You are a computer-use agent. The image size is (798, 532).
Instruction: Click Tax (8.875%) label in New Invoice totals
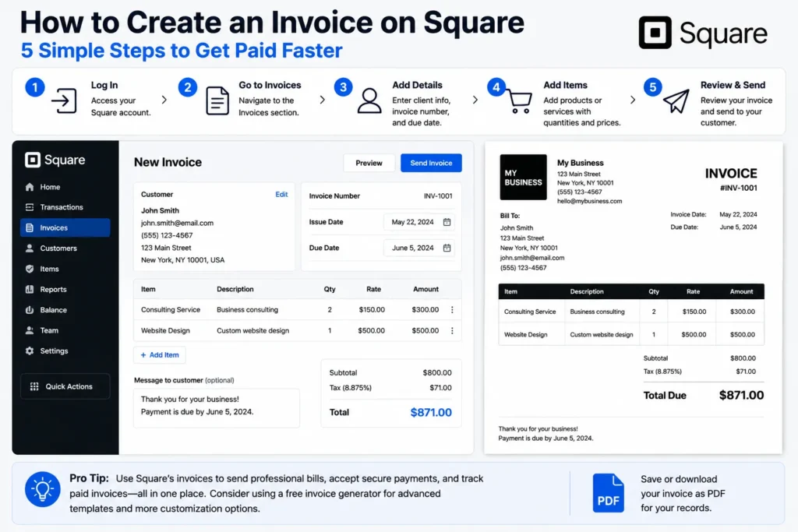[x=351, y=388]
